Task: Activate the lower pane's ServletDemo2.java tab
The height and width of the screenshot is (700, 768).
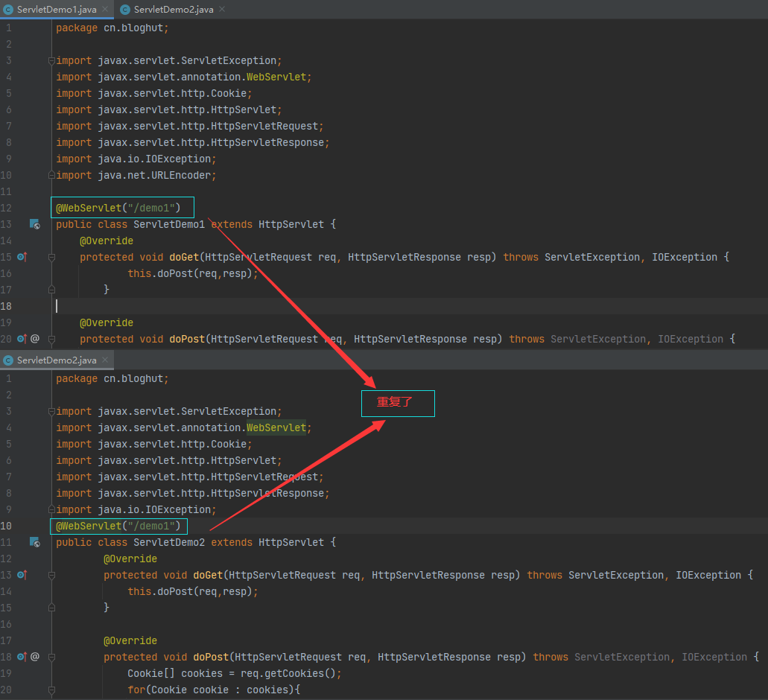Action: click(57, 360)
